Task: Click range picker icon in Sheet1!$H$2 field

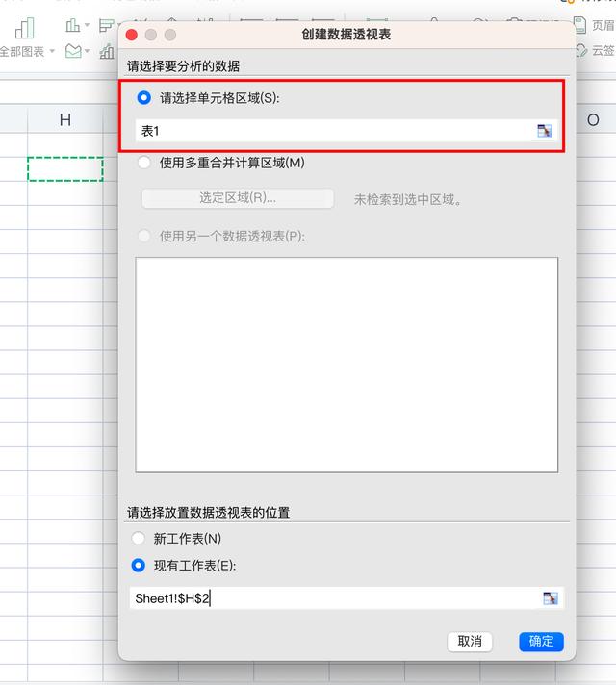Action: tap(551, 598)
